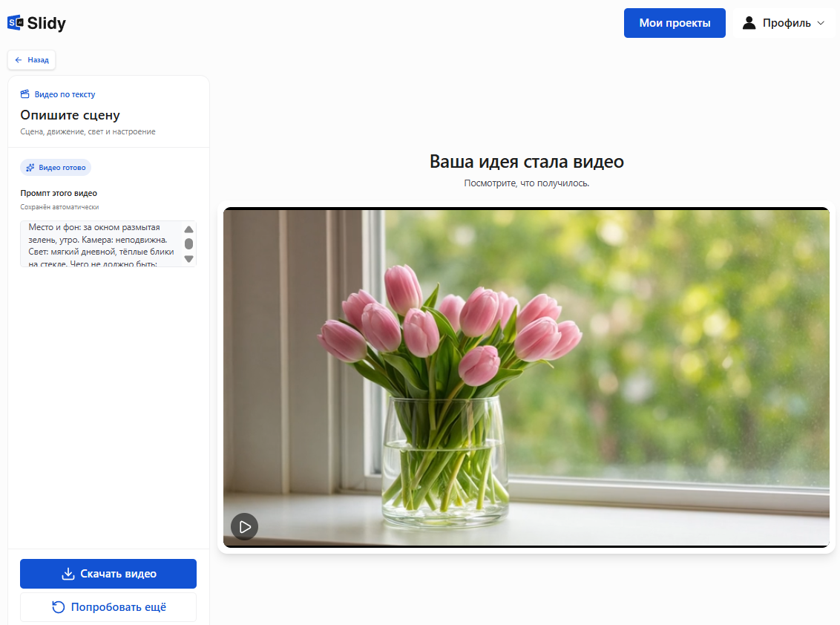Viewport: 840px width, 625px height.
Task: Click the tulip video preview
Action: 526,377
